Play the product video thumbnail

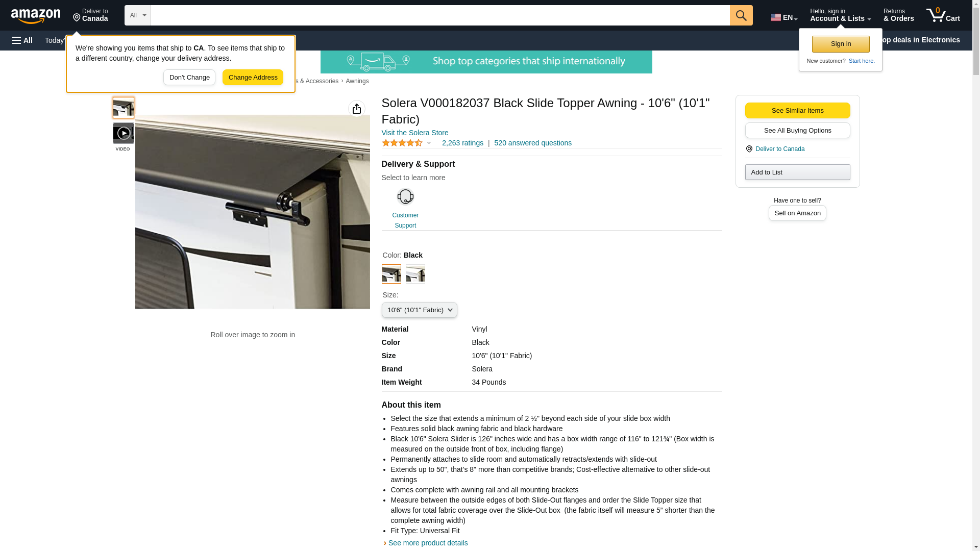tap(123, 133)
